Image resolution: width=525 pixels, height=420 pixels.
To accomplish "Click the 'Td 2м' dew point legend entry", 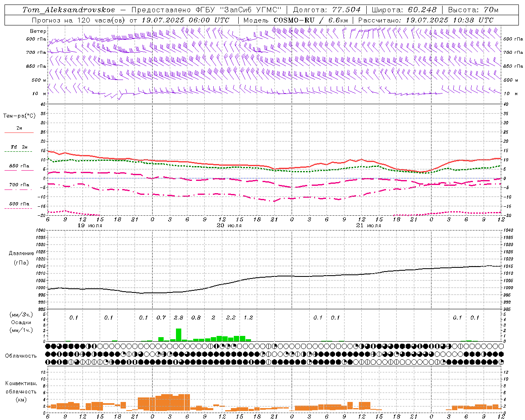I will click(19, 147).
